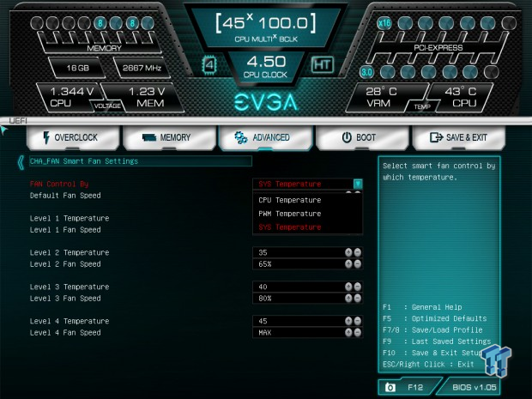Click the x16 PCI-Express slot indicator
This screenshot has height=399, width=532.
click(384, 23)
